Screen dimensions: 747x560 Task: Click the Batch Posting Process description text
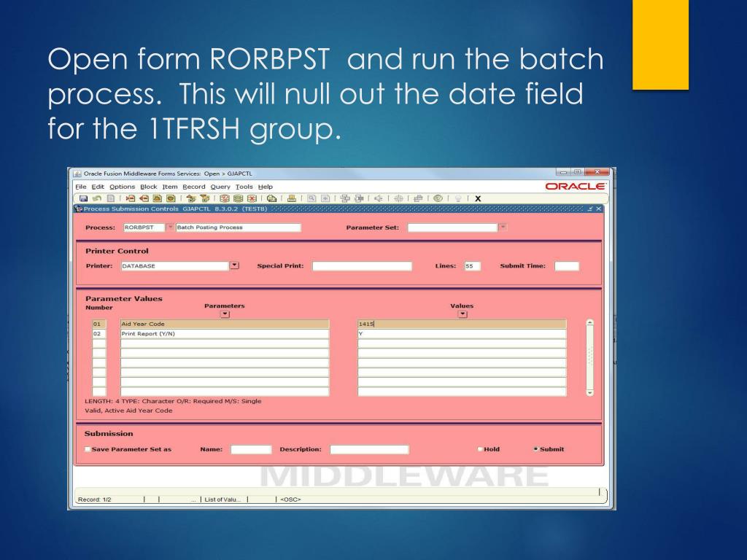point(209,227)
